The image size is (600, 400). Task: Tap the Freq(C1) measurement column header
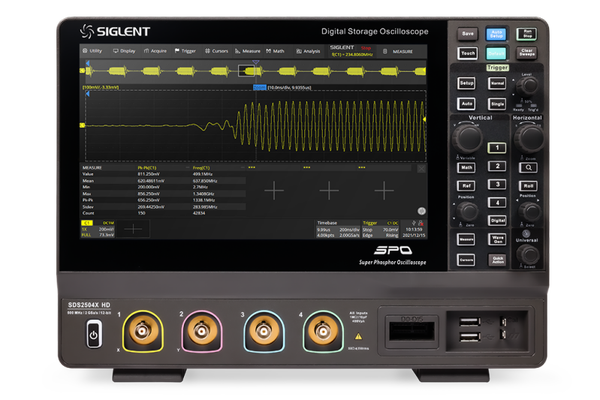pyautogui.click(x=201, y=168)
